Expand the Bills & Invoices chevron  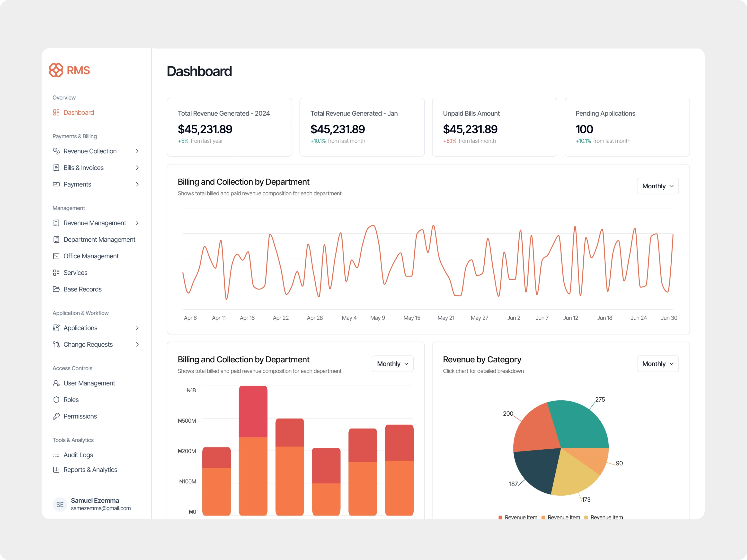point(137,167)
